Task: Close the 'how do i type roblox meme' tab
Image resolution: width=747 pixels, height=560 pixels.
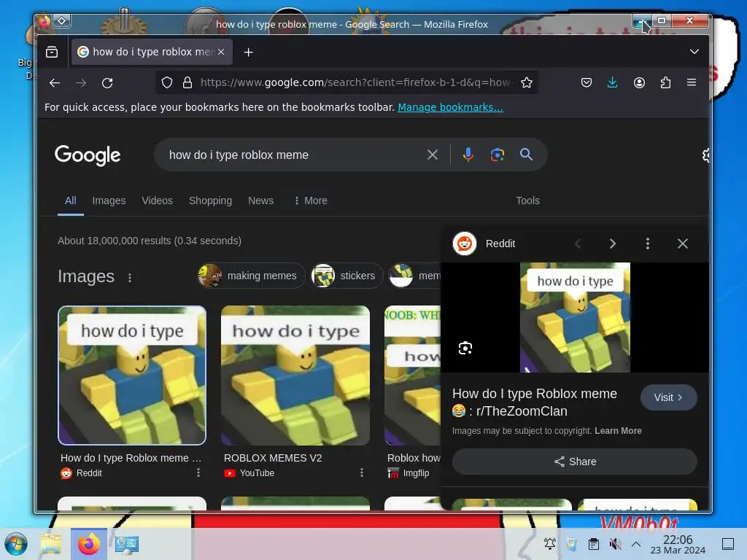Action: [221, 52]
